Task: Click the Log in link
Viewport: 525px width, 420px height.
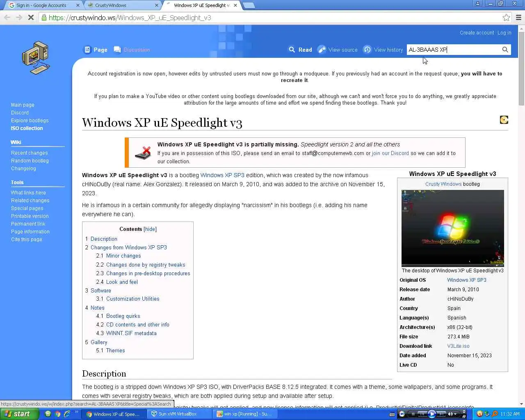Action: [504, 33]
